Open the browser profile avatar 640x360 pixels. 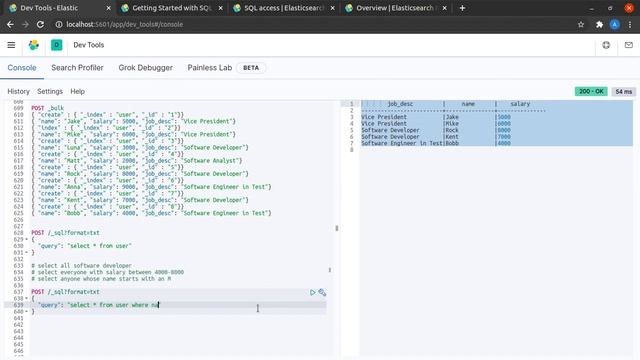(614, 24)
